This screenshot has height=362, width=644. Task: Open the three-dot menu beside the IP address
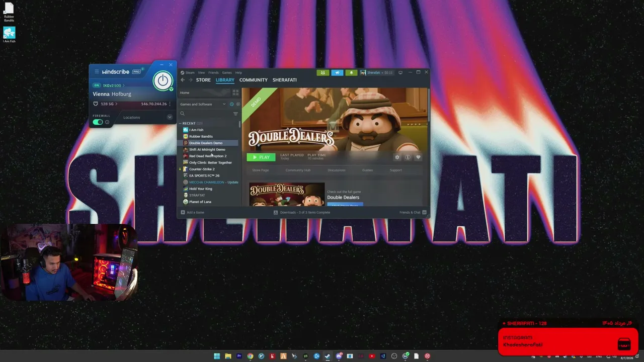click(170, 104)
